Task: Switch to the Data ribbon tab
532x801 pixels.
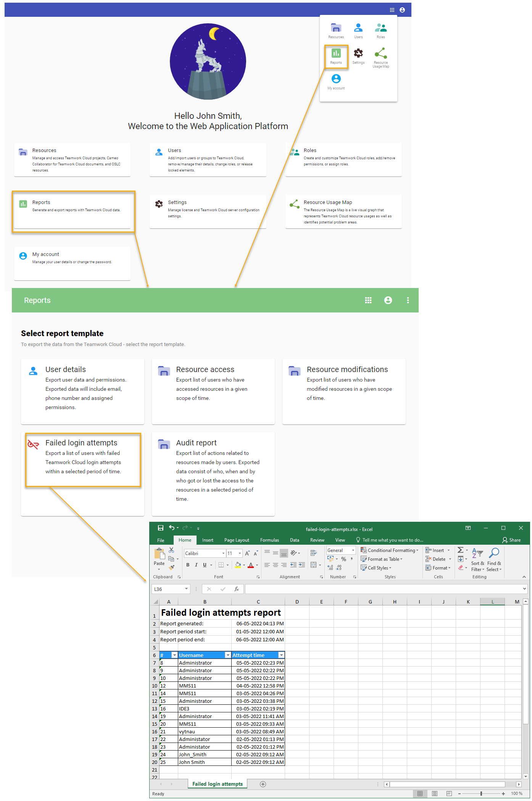Action: click(x=294, y=540)
